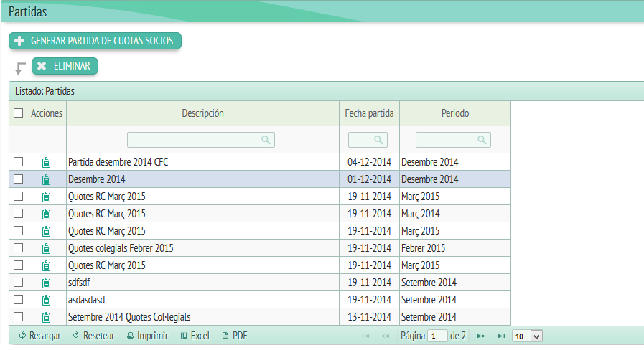Sort by the Fecha partida column header
Image resolution: width=644 pixels, height=345 pixels.
pyautogui.click(x=369, y=113)
